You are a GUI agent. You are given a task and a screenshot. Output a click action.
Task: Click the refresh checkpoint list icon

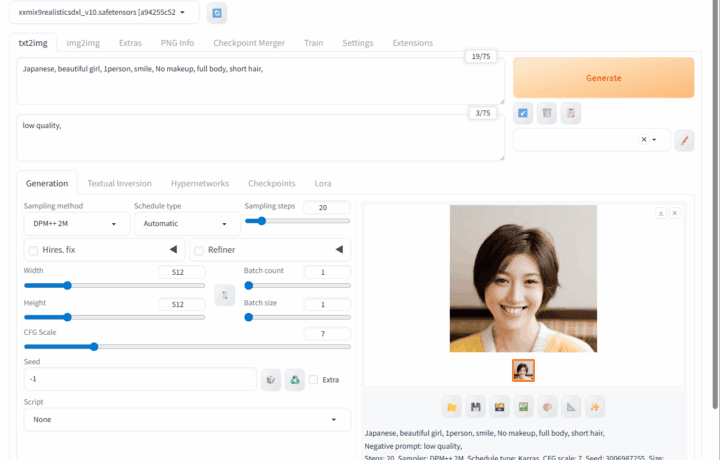click(x=217, y=13)
